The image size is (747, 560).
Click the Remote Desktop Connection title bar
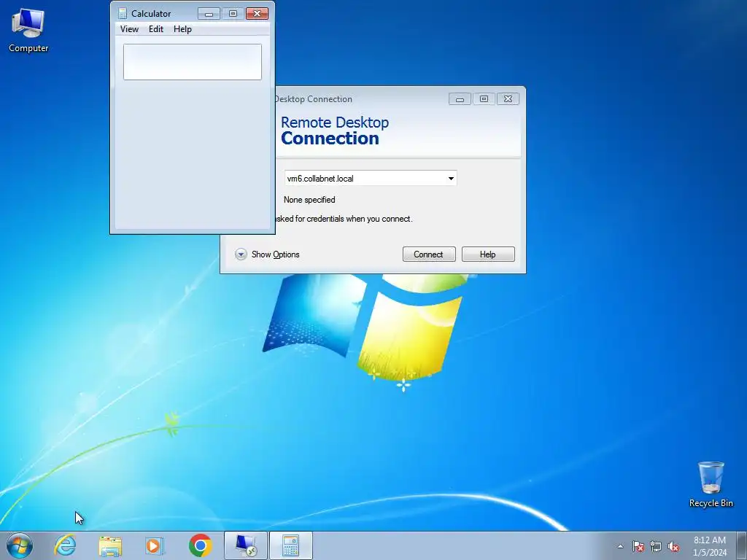[x=361, y=99]
